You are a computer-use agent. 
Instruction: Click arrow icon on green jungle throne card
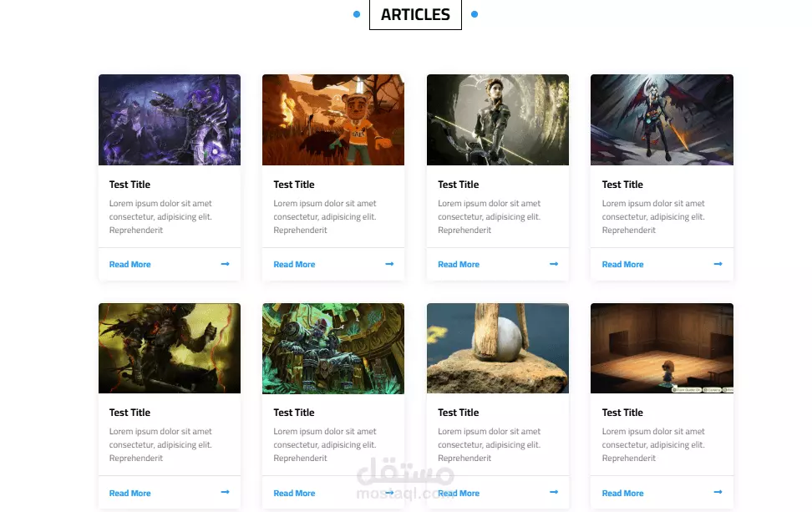(x=389, y=492)
